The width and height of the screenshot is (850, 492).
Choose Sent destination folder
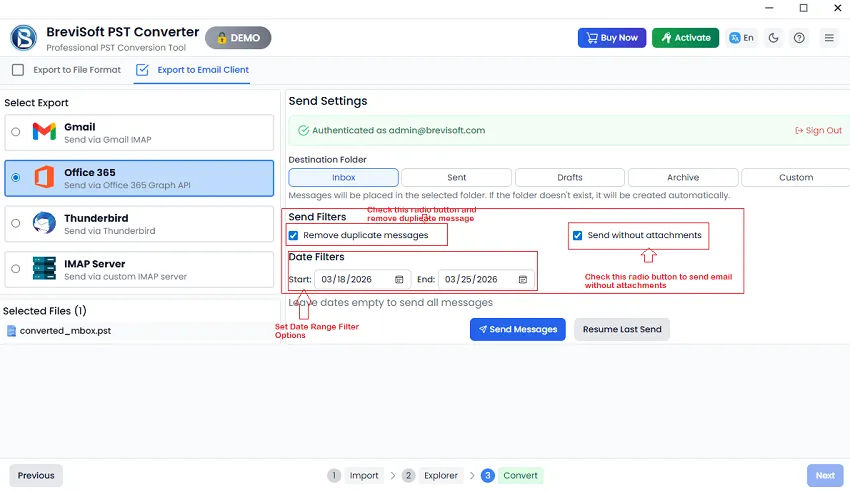456,177
